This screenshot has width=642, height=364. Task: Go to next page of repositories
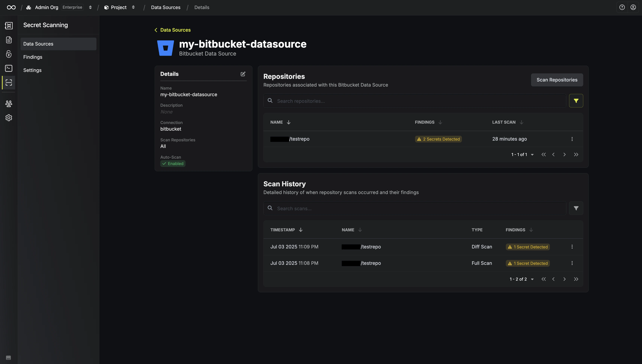tap(564, 155)
